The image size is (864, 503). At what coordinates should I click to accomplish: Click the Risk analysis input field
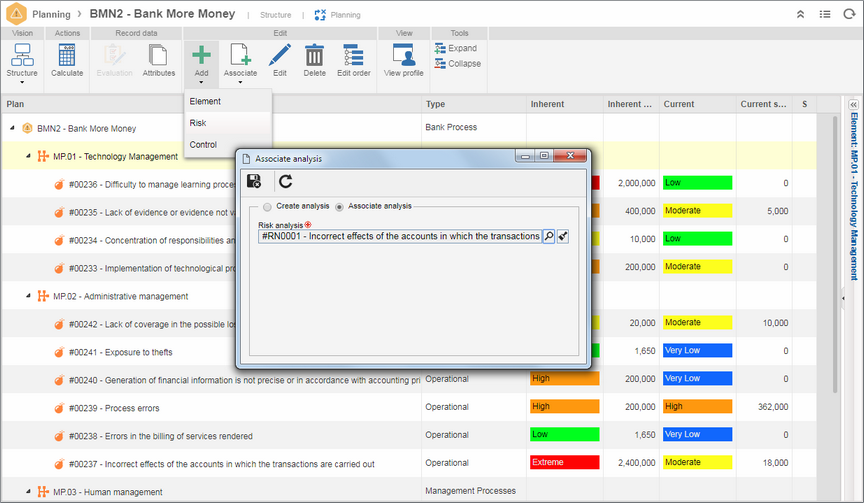(400, 236)
